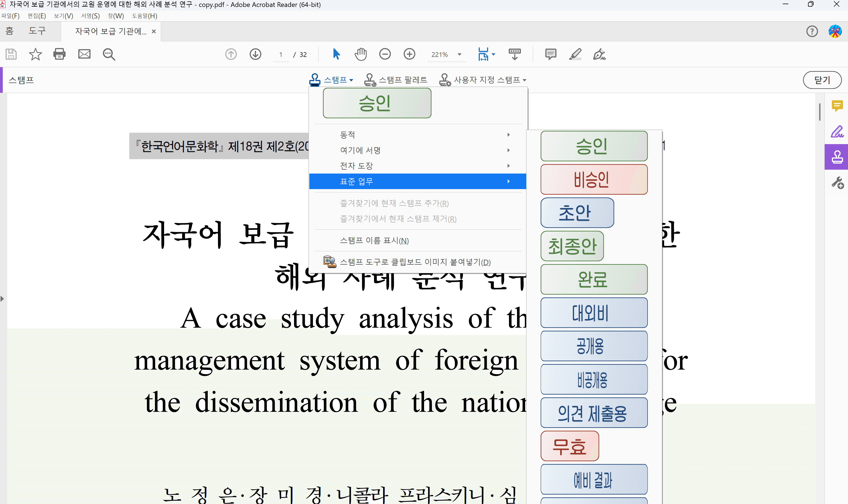The height and width of the screenshot is (504, 848).
Task: Select the 무효 stamp
Action: point(569,446)
